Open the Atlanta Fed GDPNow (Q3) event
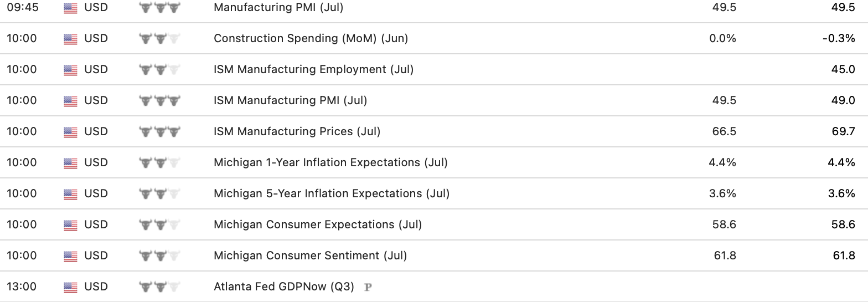868x307 pixels. click(286, 286)
